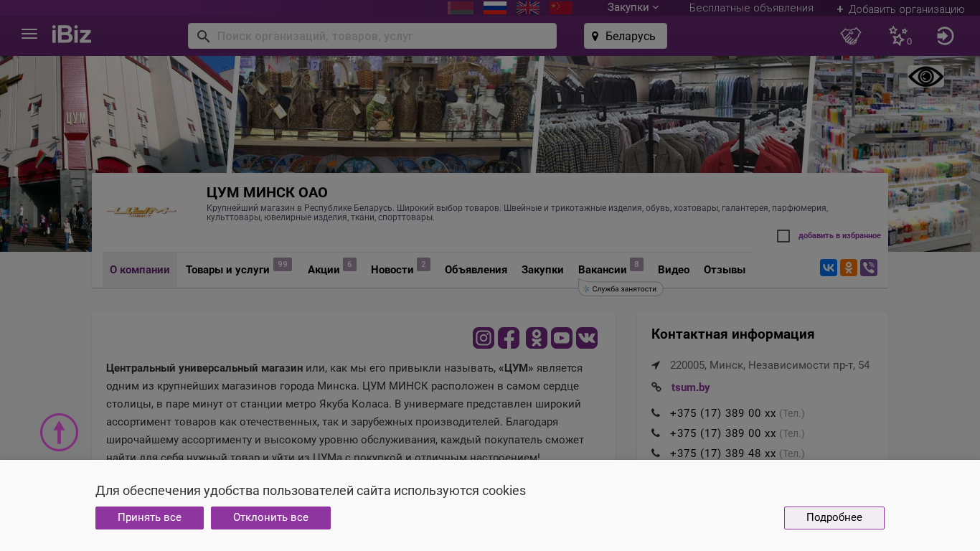
Task: Click the search magnifier icon
Action: tap(203, 36)
